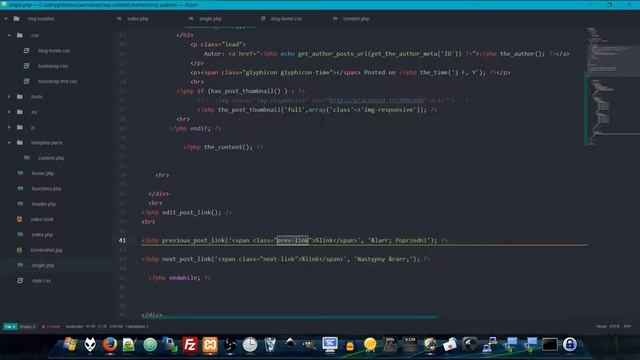Click the red error indicator in status bar
Image resolution: width=640 pixels, height=360 pixels.
click(51, 327)
